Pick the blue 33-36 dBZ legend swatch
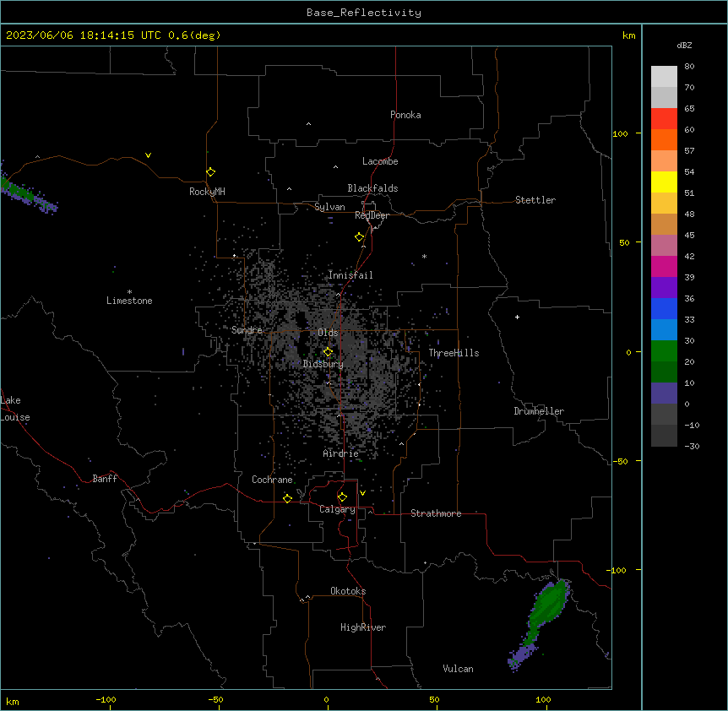728x711 pixels. click(x=664, y=308)
